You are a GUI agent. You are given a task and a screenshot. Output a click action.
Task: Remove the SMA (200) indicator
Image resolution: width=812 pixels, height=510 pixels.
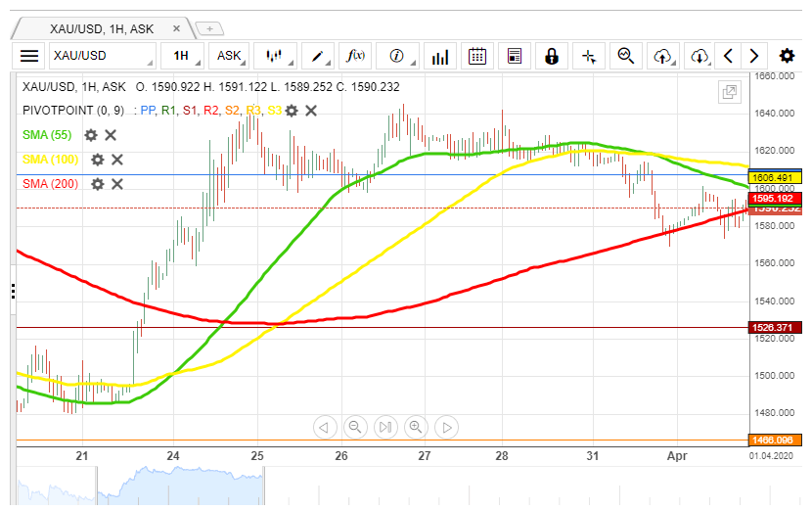coord(117,184)
